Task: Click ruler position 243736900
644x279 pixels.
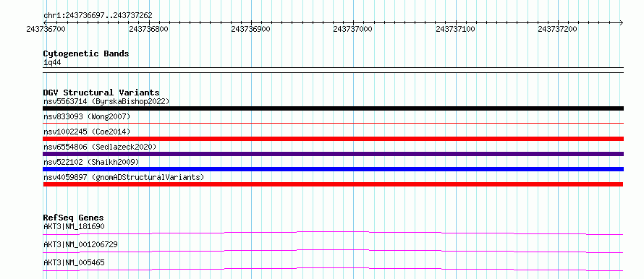Action: tap(251, 29)
